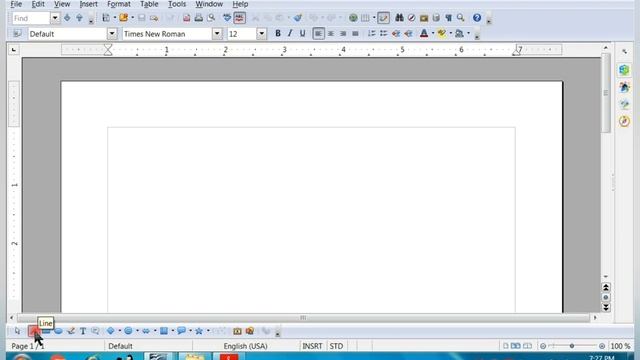Screen dimensions: 640x360
Task: Click the Block Arrows icon
Action: point(146,331)
